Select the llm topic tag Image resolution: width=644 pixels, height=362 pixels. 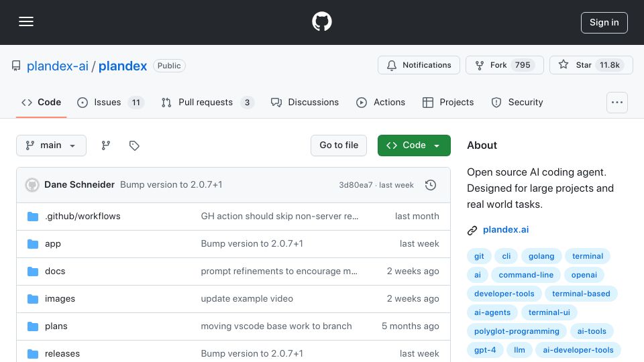[519, 351]
